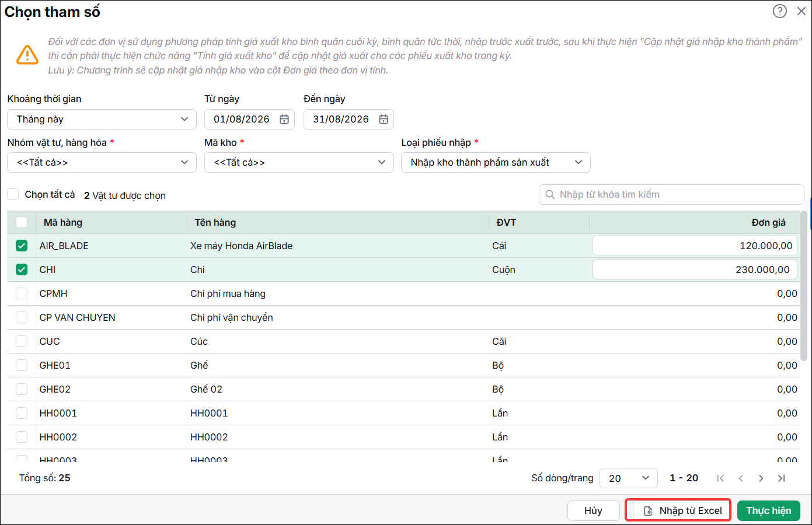
Task: Click the Đến ngày date field
Action: pyautogui.click(x=349, y=119)
